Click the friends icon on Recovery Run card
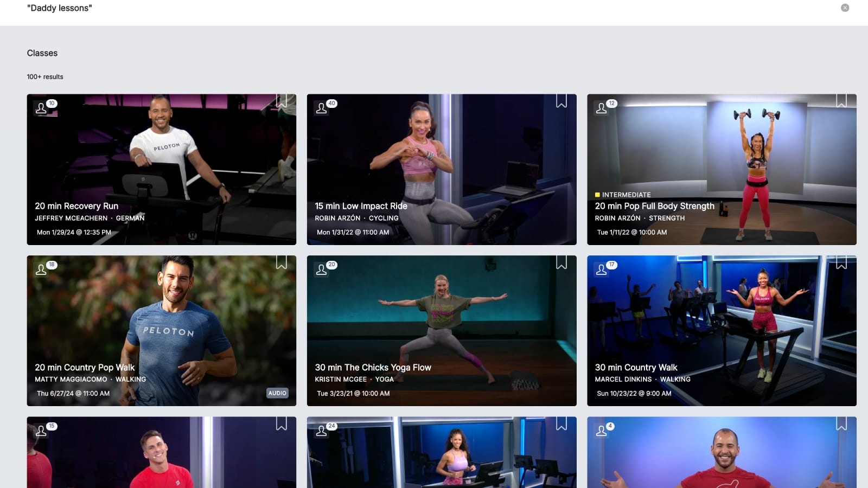Screen dimensions: 868x488 (41, 108)
